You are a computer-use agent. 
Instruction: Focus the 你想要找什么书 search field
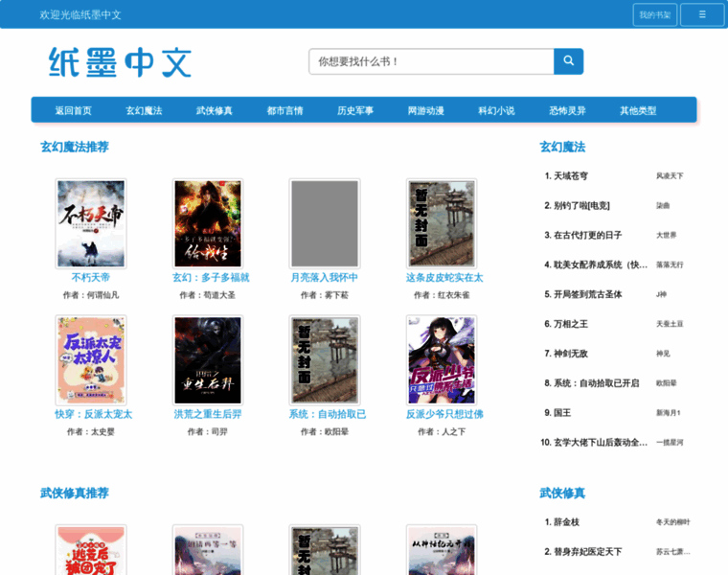[431, 61]
